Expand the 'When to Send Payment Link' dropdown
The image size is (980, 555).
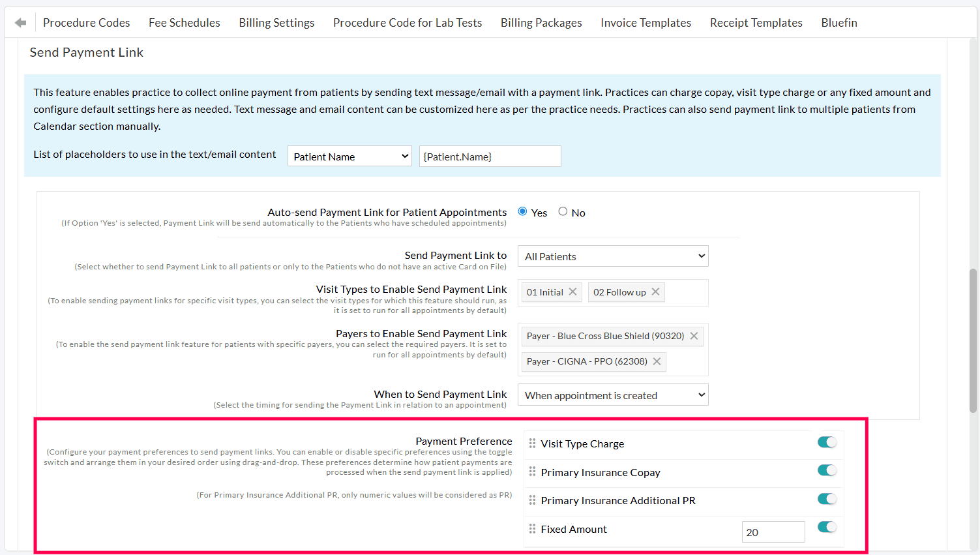[612, 394]
